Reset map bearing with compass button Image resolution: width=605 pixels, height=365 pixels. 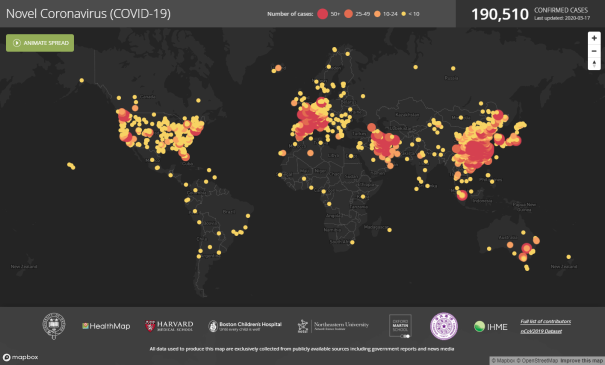(x=594, y=64)
